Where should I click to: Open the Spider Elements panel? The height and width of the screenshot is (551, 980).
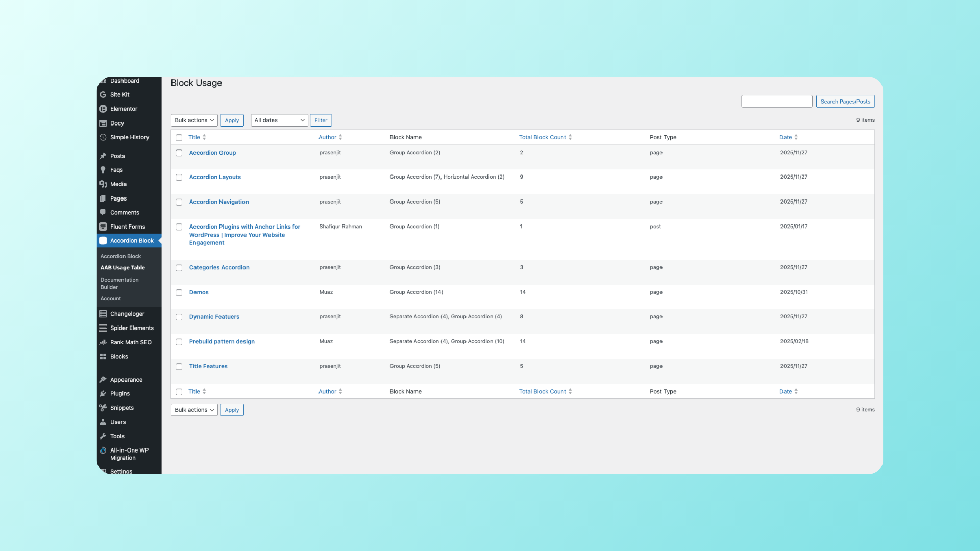104,328
